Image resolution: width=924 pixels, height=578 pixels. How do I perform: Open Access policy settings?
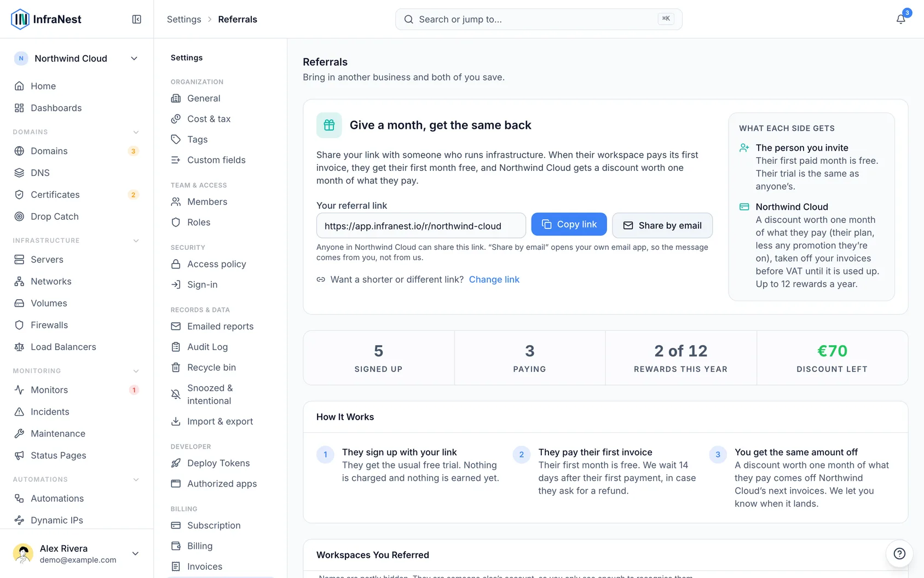tap(220, 264)
